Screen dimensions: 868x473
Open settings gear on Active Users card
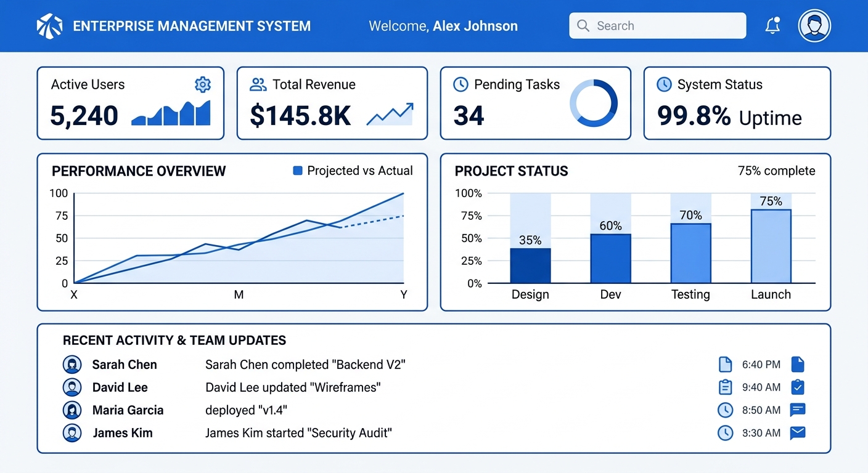(202, 84)
